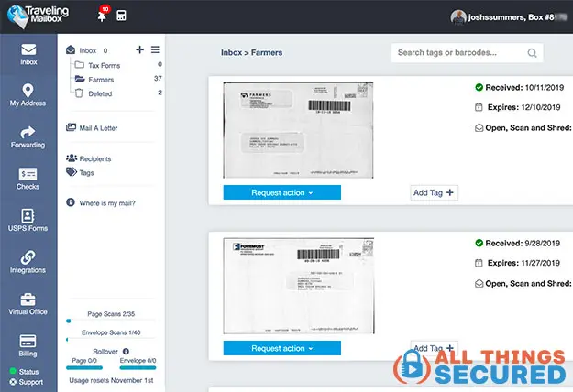Click the Received: 9/28/2019 text
The height and width of the screenshot is (392, 573).
[x=523, y=243]
